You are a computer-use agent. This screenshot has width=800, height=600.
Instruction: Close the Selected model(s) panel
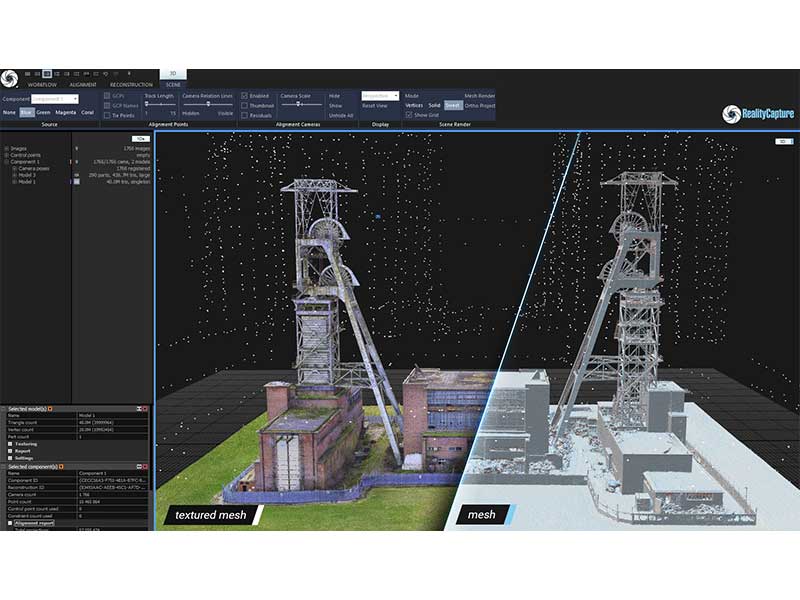(x=145, y=409)
